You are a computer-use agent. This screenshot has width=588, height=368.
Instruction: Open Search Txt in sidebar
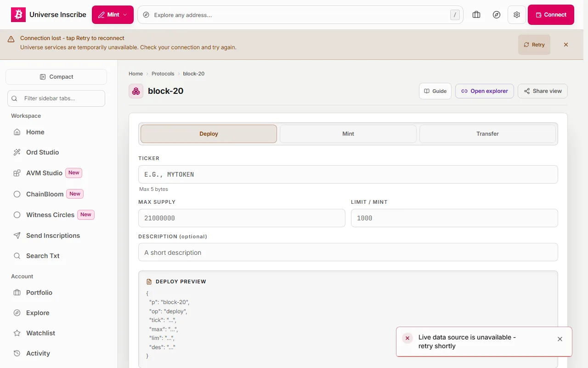click(56, 256)
